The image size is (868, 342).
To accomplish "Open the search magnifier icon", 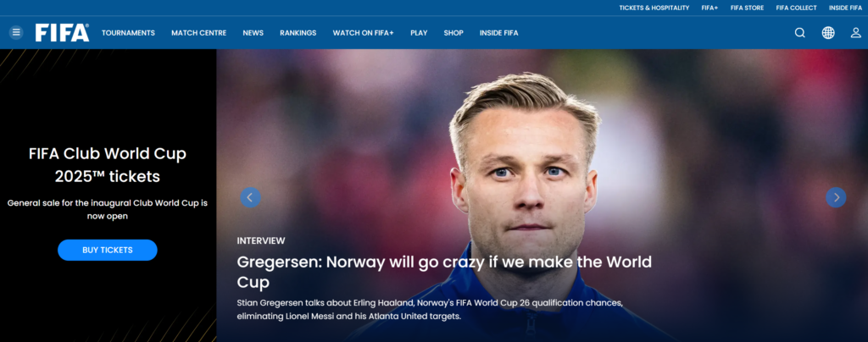I will tap(800, 33).
